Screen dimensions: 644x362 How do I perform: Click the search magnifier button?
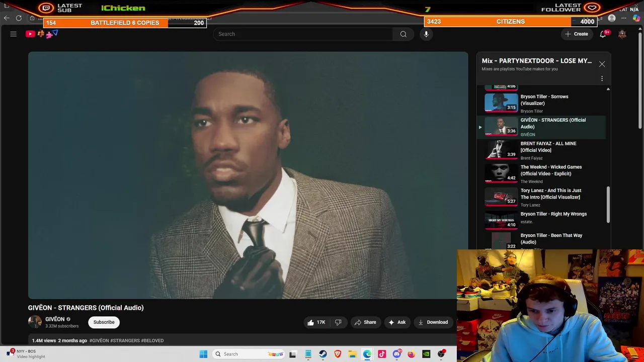click(x=403, y=34)
